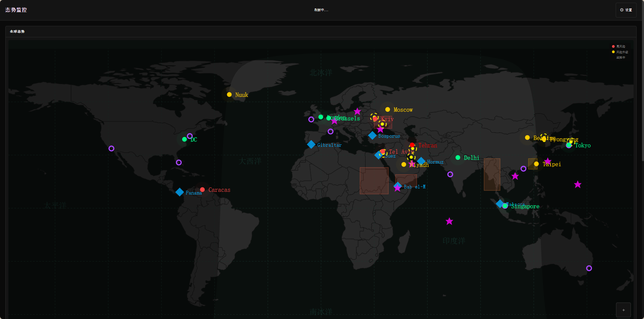Image resolution: width=644 pixels, height=319 pixels.
Task: Click the Hormuz blue diamond marker
Action: click(x=421, y=161)
